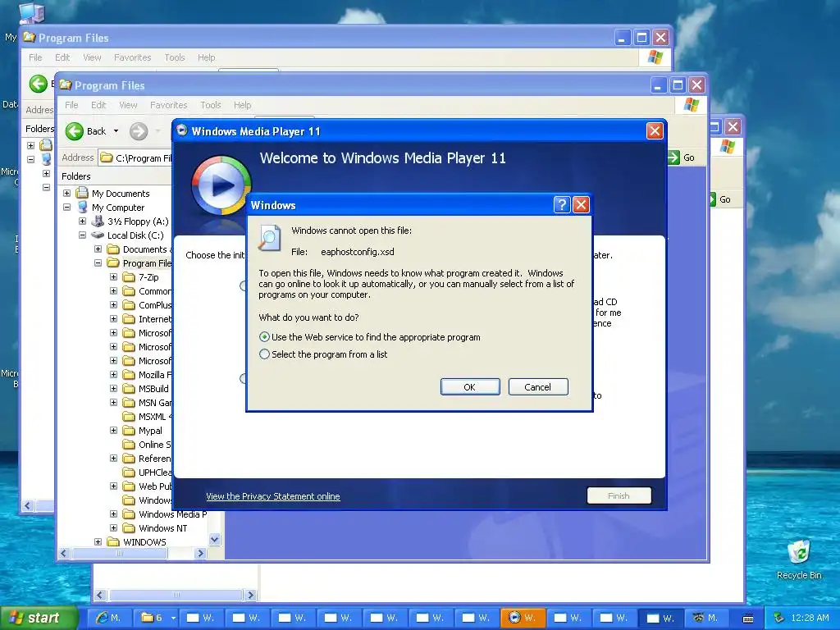840x630 pixels.
Task: Open View menu in front Program Files window
Action: pos(128,105)
